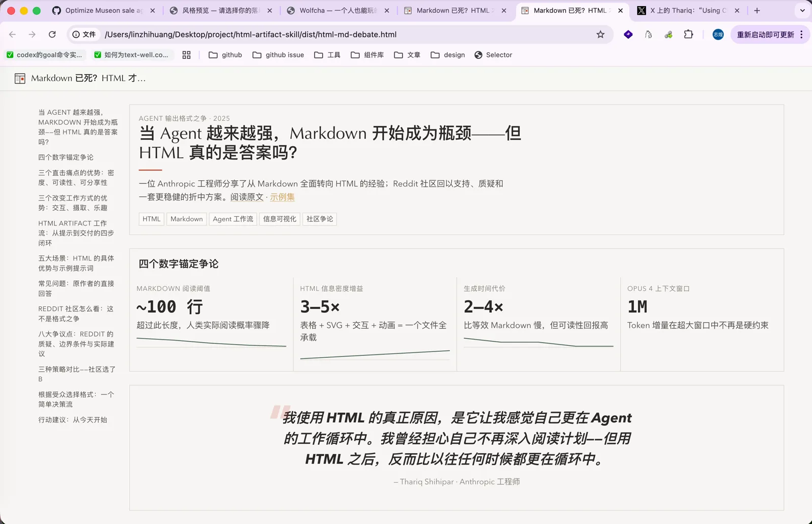Screen dimensions: 812x524
Task: Jump to first sidebar item 当 AGENT 越来越强
Action: click(x=78, y=127)
